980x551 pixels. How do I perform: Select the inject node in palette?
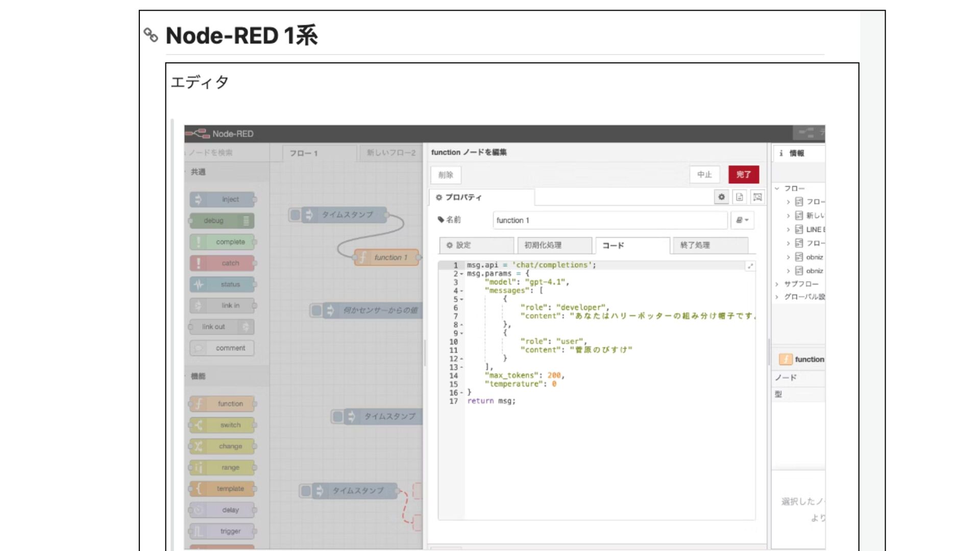[223, 199]
